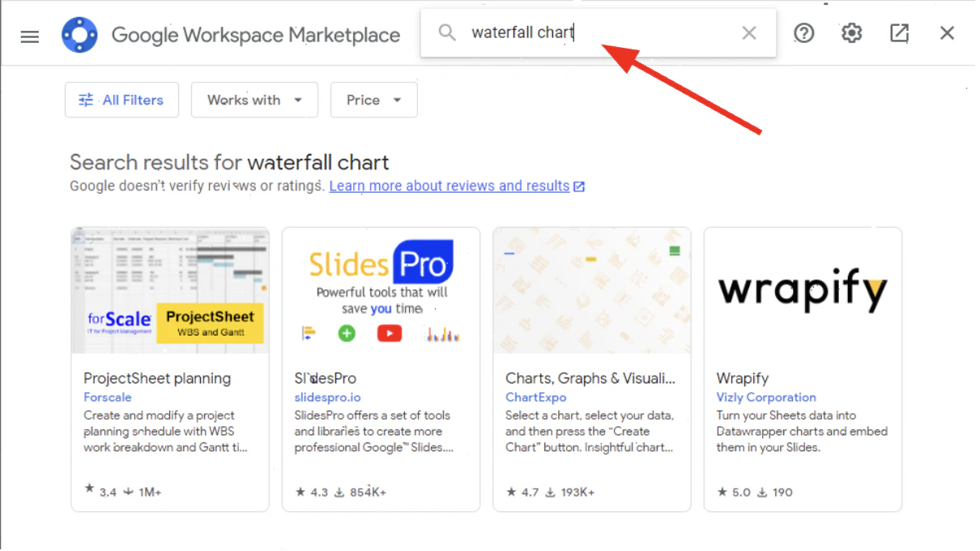Click the ChartExpo description text
The height and width of the screenshot is (551, 980).
(x=590, y=431)
